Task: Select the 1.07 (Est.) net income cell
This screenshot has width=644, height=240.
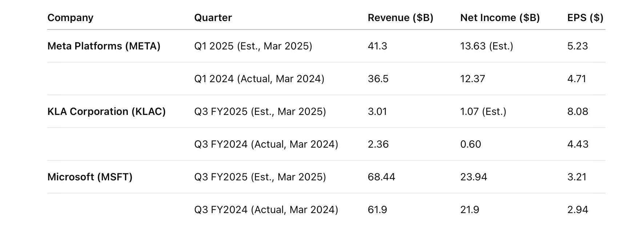Action: pos(483,112)
